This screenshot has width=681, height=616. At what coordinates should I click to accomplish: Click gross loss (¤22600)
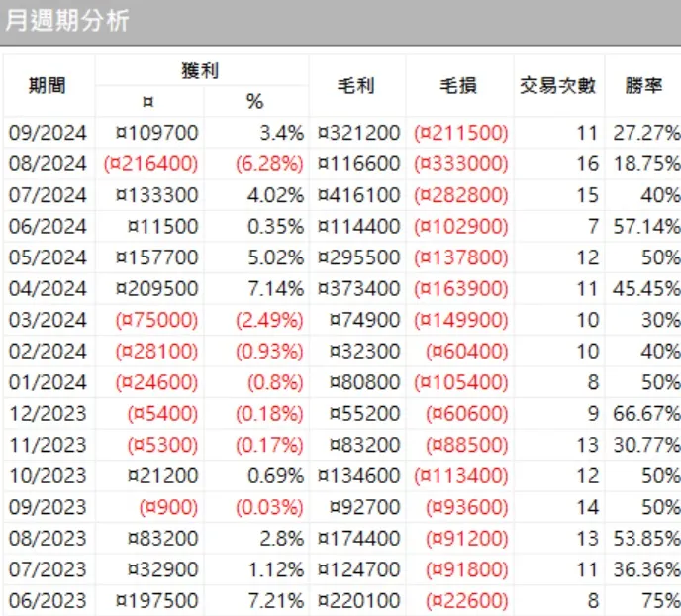tap(467, 601)
